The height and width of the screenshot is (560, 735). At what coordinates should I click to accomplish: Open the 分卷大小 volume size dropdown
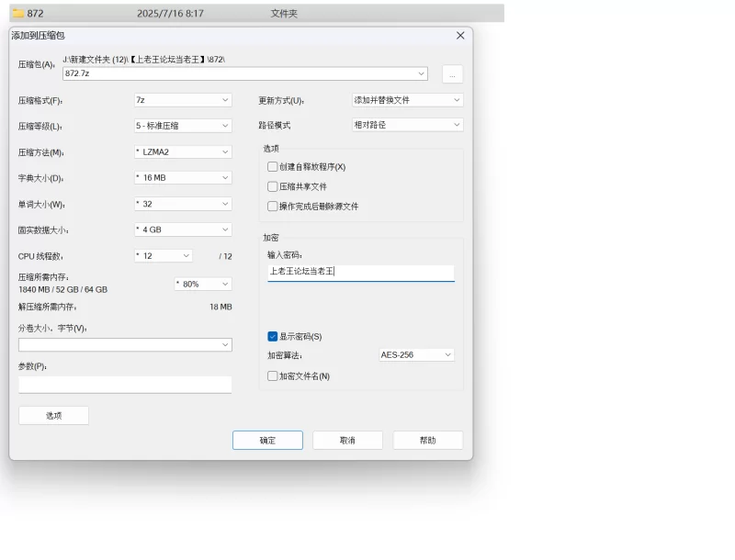pyautogui.click(x=125, y=344)
